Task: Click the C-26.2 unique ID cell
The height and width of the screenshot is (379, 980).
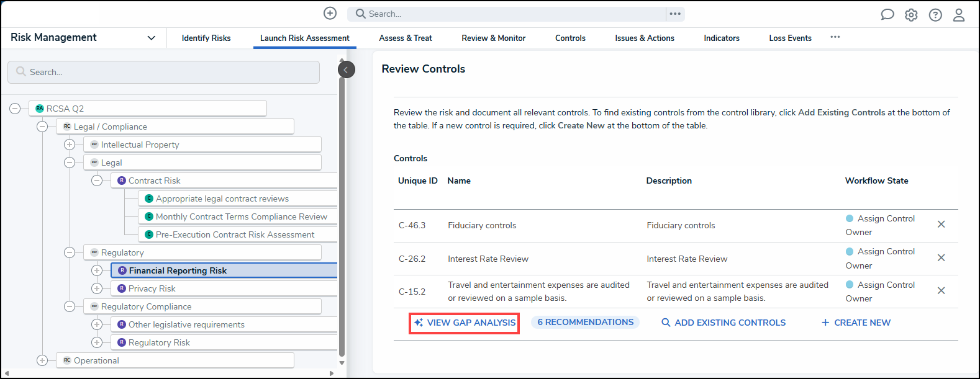Action: pyautogui.click(x=412, y=259)
